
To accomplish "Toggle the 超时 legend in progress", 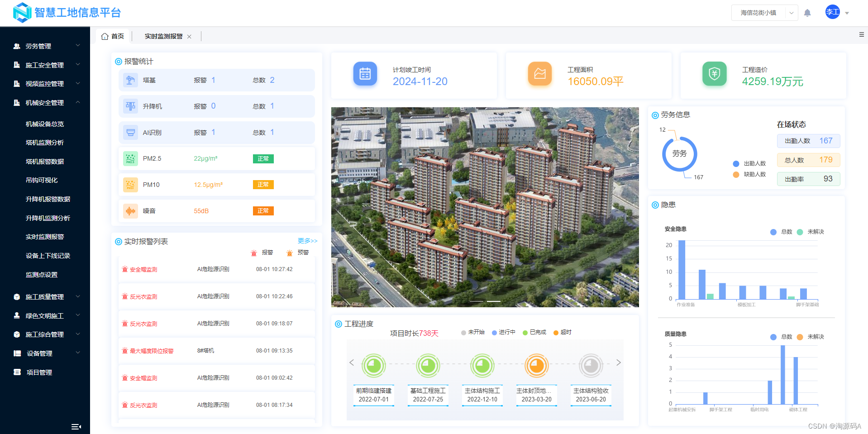I will tap(563, 332).
